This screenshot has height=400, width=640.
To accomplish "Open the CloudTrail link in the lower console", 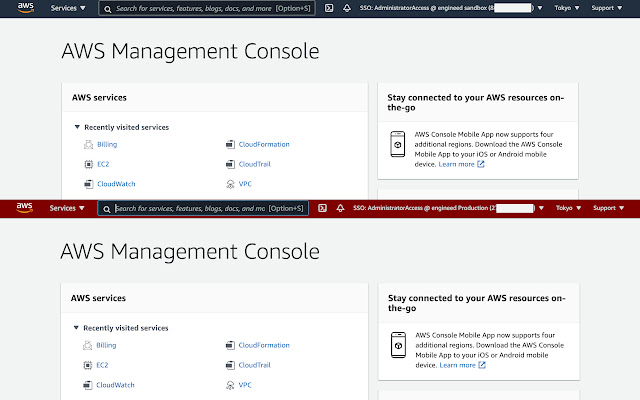I will [255, 365].
